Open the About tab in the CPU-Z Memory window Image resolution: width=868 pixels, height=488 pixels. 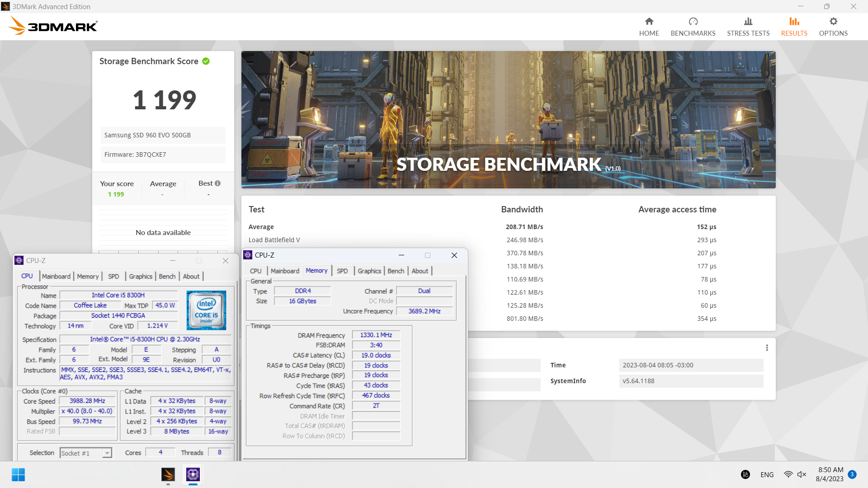click(x=420, y=271)
